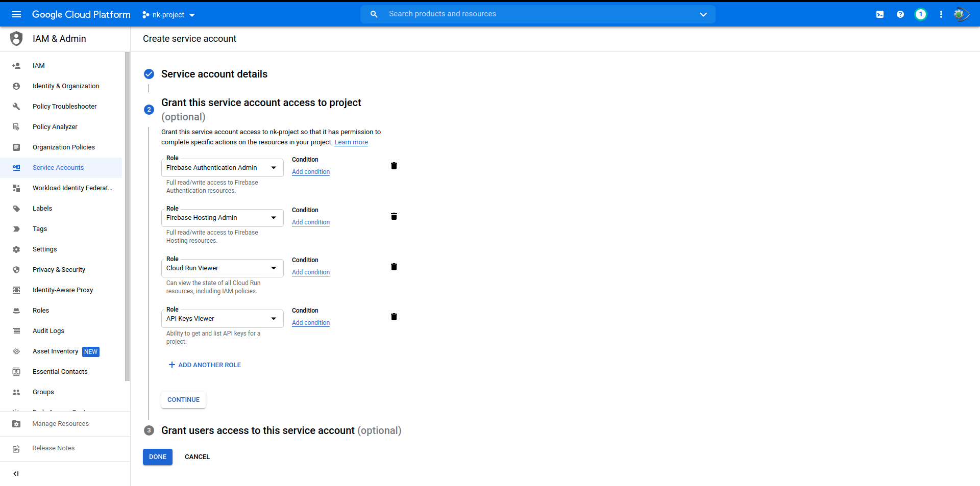Open the nk-project project selector
The height and width of the screenshot is (486, 980).
(168, 15)
